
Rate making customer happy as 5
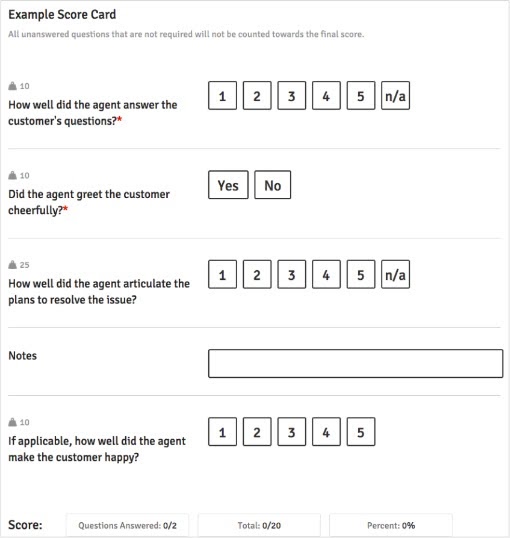point(361,432)
